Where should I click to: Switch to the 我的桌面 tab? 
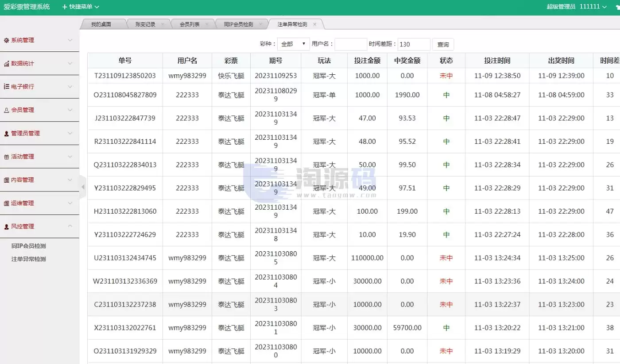click(101, 24)
